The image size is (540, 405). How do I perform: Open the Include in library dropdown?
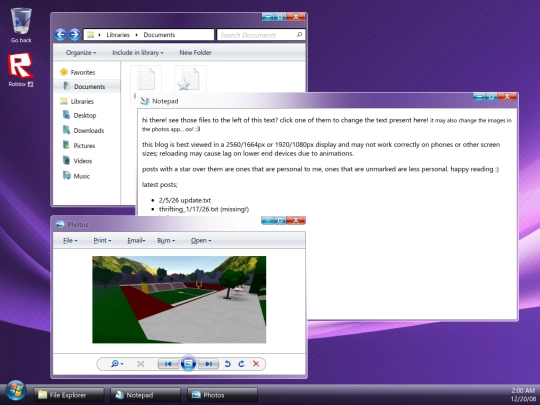(x=137, y=53)
